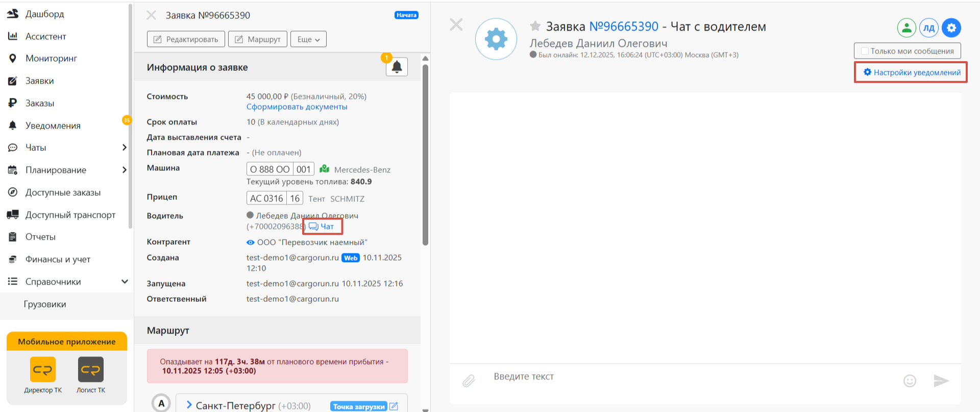The width and height of the screenshot is (980, 412).
Task: Click the delay warning banner Опаздывает
Action: point(277,366)
